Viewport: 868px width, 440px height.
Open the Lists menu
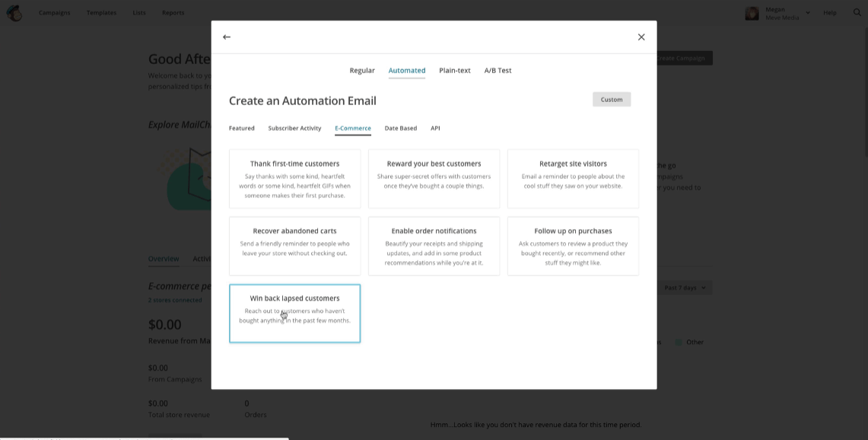[139, 12]
